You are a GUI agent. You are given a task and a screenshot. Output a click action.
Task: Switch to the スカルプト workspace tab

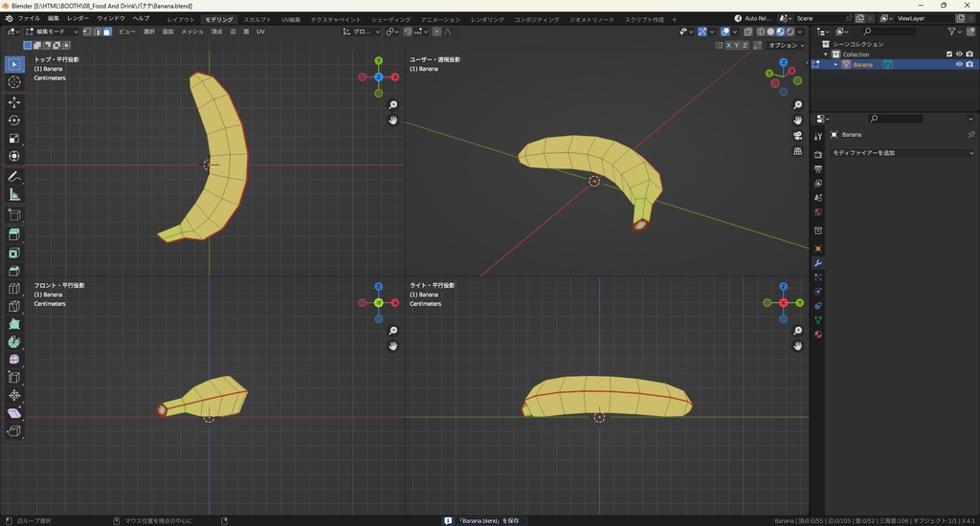click(256, 19)
